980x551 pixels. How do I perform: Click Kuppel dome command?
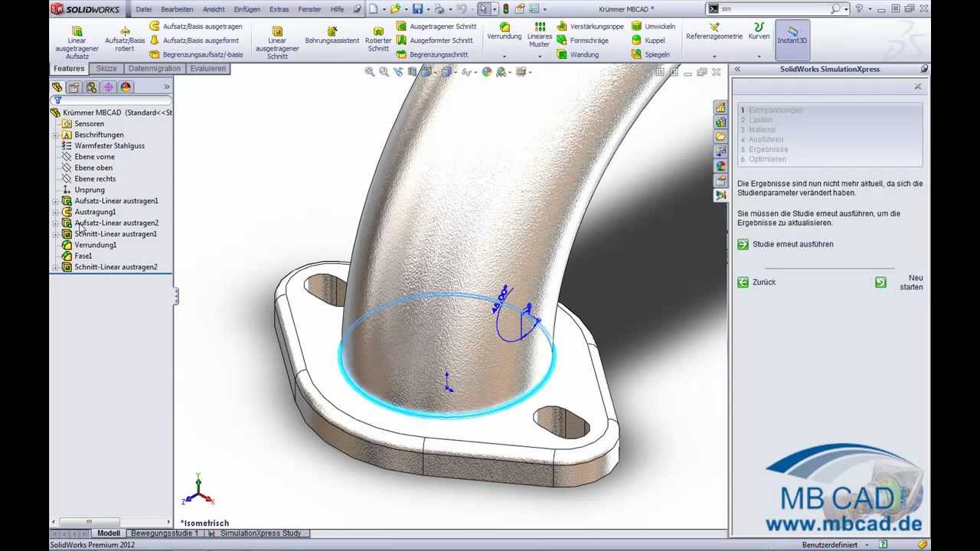click(648, 41)
